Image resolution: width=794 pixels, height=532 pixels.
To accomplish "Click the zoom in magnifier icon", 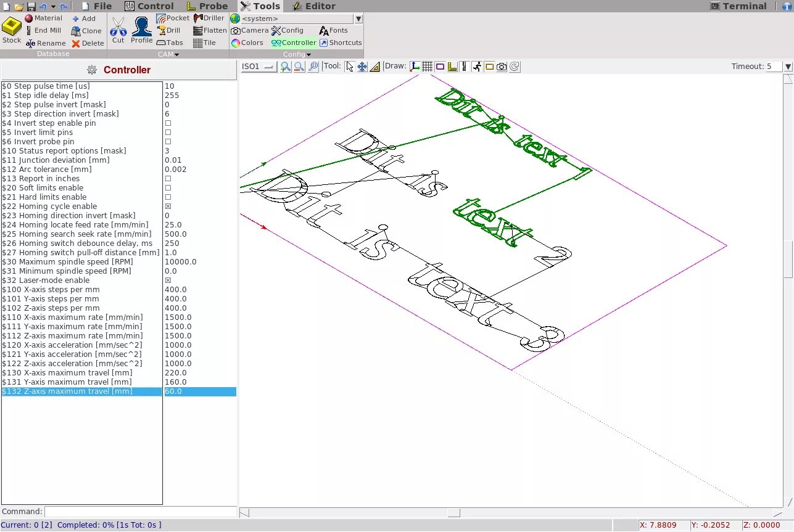I will coord(285,67).
